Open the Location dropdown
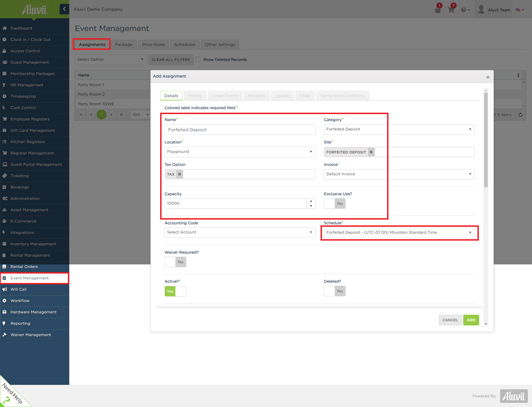The width and height of the screenshot is (532, 407). coord(240,152)
